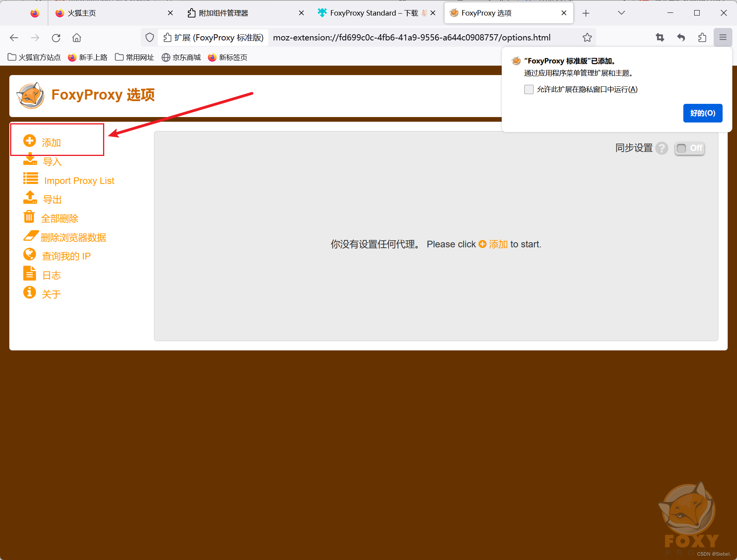Close the 火狐主页 tab
This screenshot has width=737, height=560.
click(170, 13)
